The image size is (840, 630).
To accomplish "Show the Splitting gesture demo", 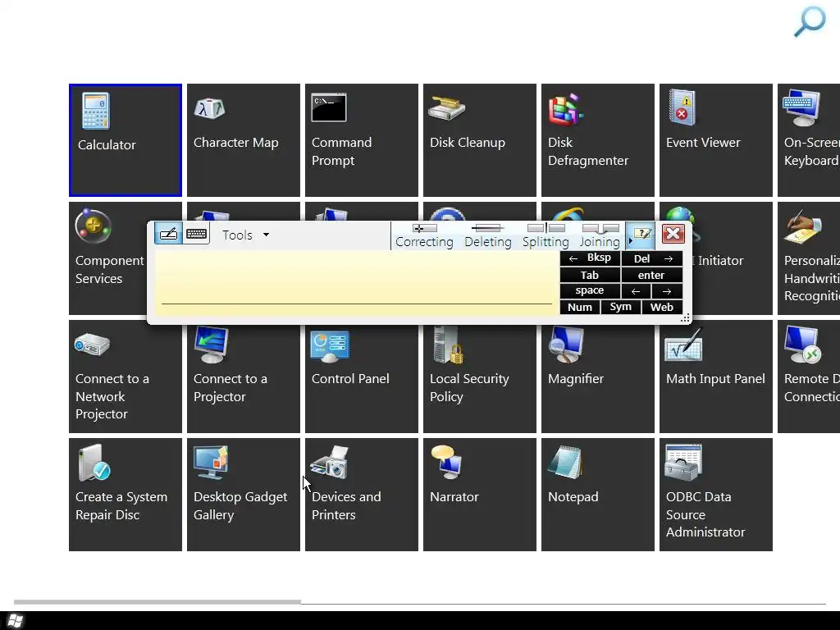I will [x=546, y=235].
